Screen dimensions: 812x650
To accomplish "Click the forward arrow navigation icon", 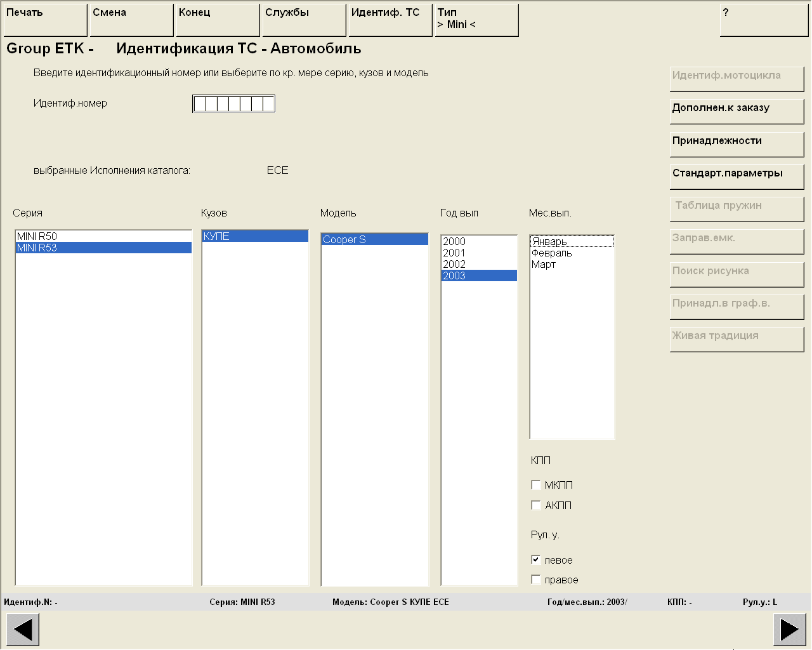I will point(790,630).
